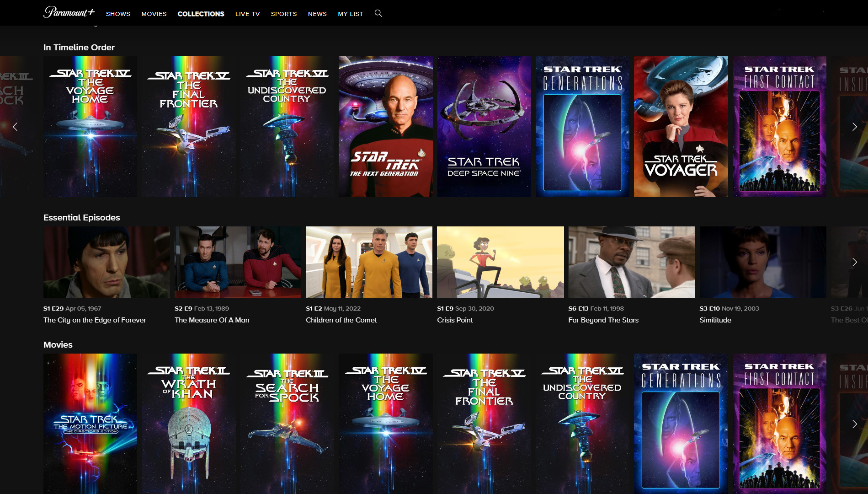Open the Shows menu item
Image resolution: width=868 pixels, height=494 pixels.
tap(118, 14)
